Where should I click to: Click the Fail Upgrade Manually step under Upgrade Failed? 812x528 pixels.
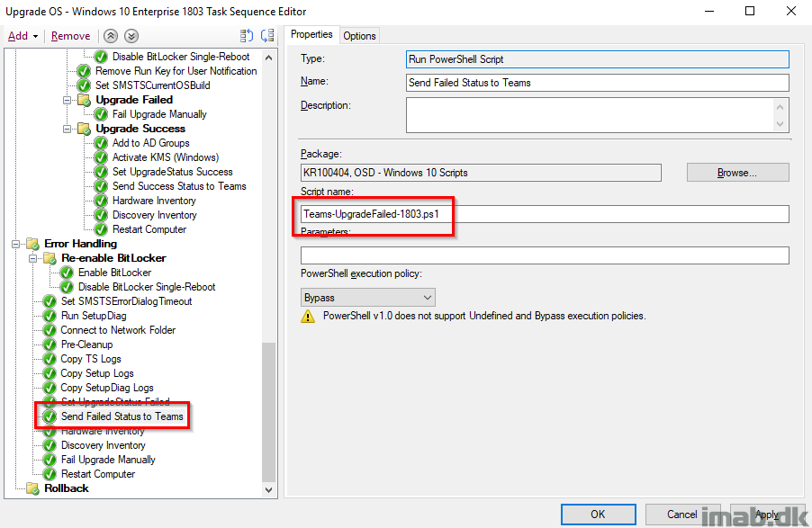click(x=159, y=114)
